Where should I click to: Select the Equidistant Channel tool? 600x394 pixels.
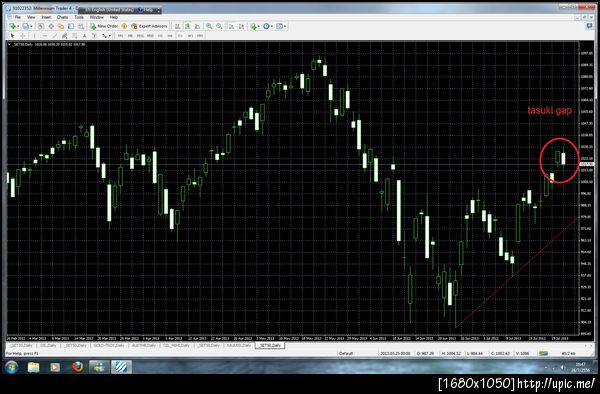click(x=64, y=36)
